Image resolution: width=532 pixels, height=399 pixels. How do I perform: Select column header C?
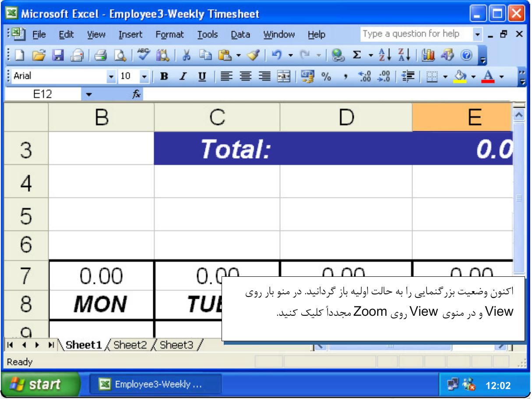click(217, 117)
